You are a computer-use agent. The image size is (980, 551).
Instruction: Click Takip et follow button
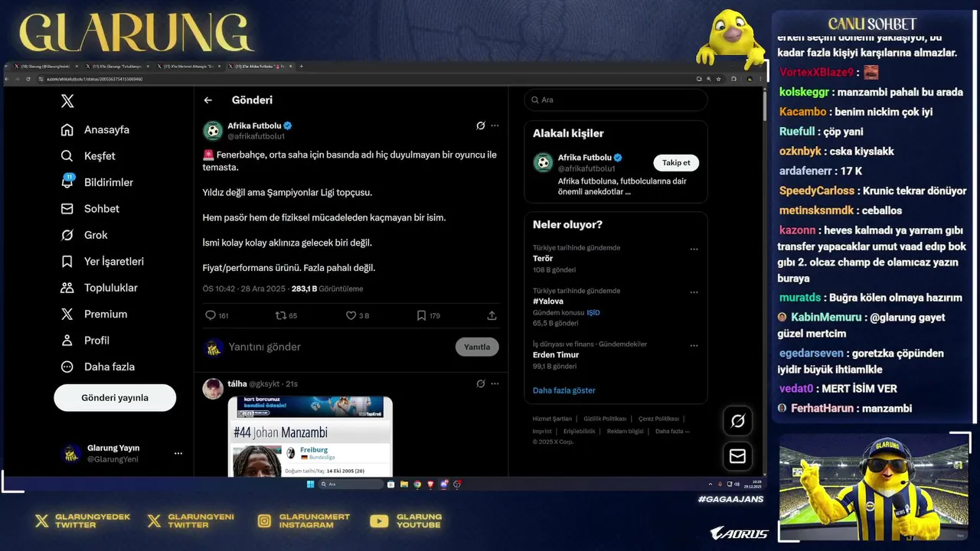point(676,162)
